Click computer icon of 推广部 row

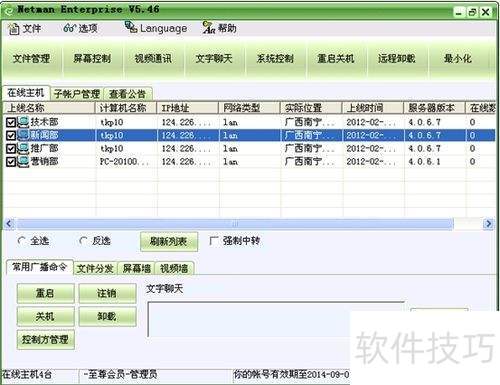[23, 148]
